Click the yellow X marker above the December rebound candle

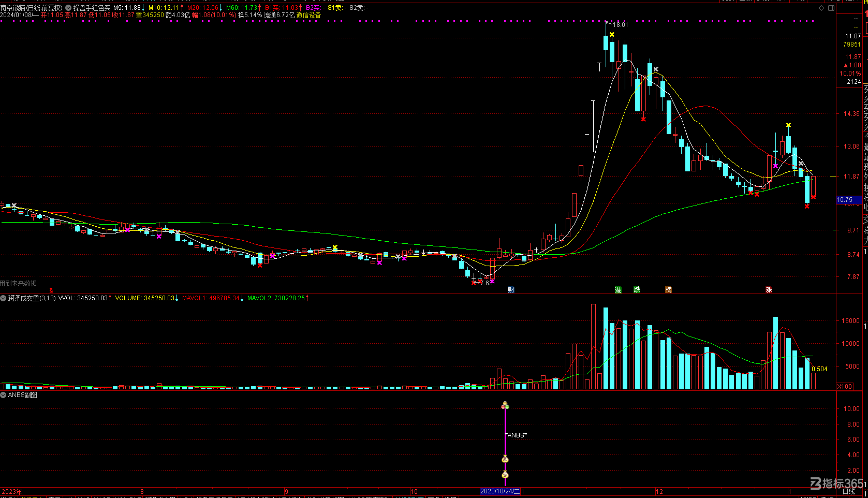click(x=788, y=125)
